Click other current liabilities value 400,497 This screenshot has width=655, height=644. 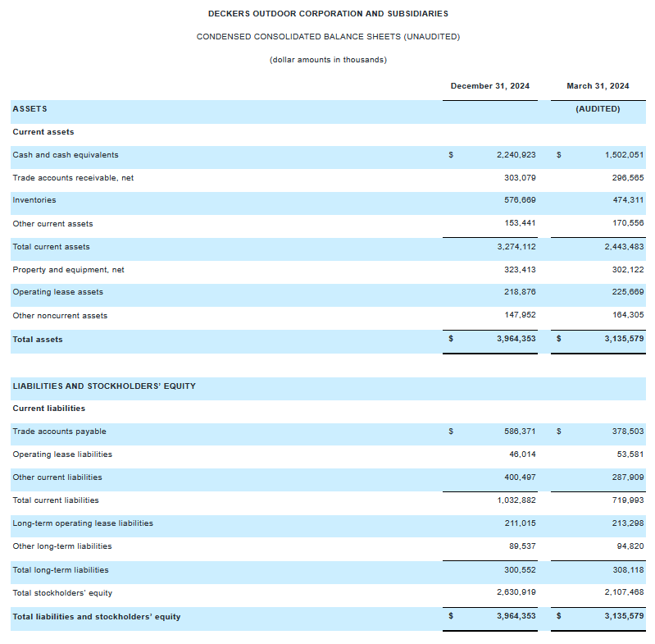[x=520, y=477]
